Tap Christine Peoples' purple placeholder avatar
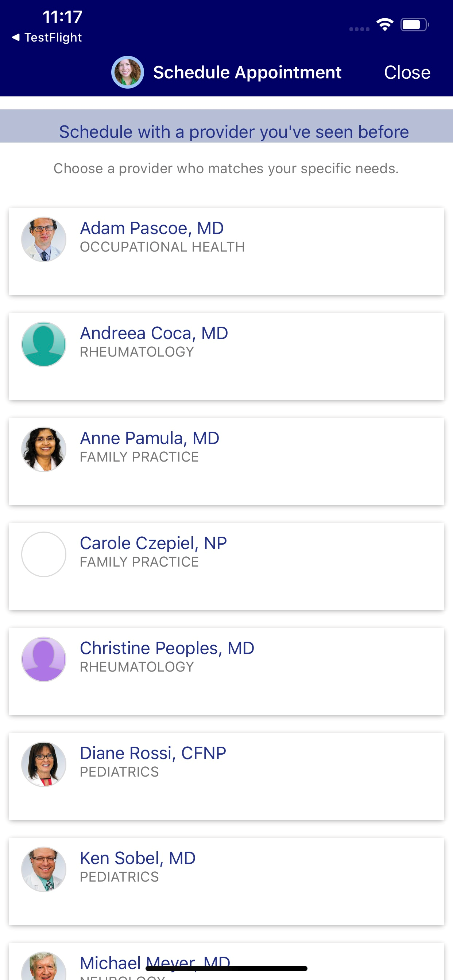The height and width of the screenshot is (980, 453). [44, 659]
